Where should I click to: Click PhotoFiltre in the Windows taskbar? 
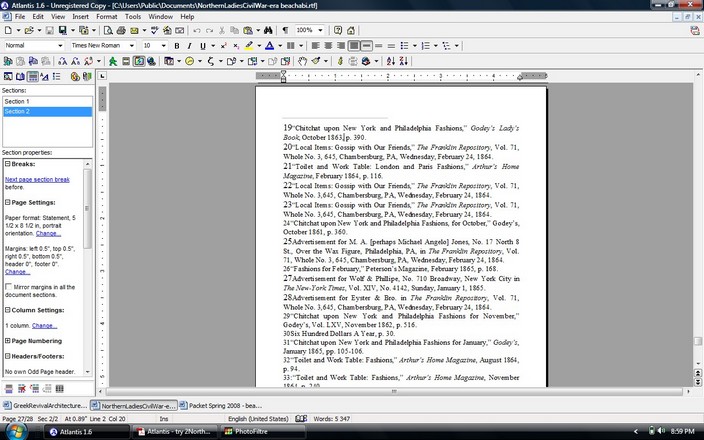[263, 431]
